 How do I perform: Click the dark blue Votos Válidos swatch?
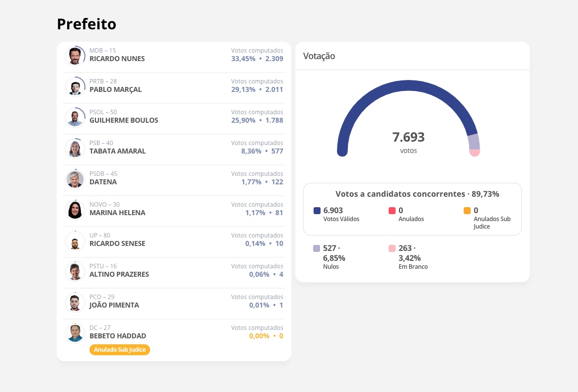pyautogui.click(x=317, y=211)
